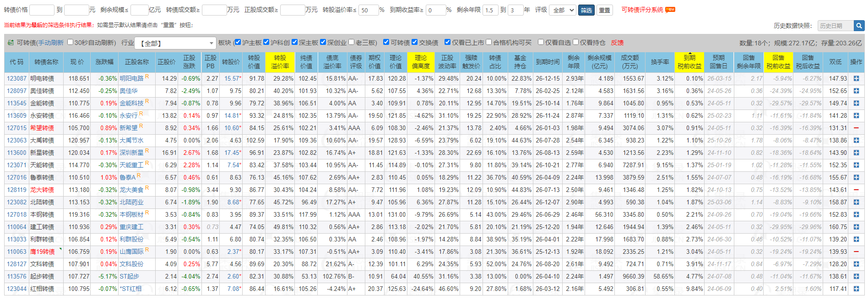The image size is (868, 301).
Task: Click the plus icon for 本钢转债
Action: [x=856, y=215]
